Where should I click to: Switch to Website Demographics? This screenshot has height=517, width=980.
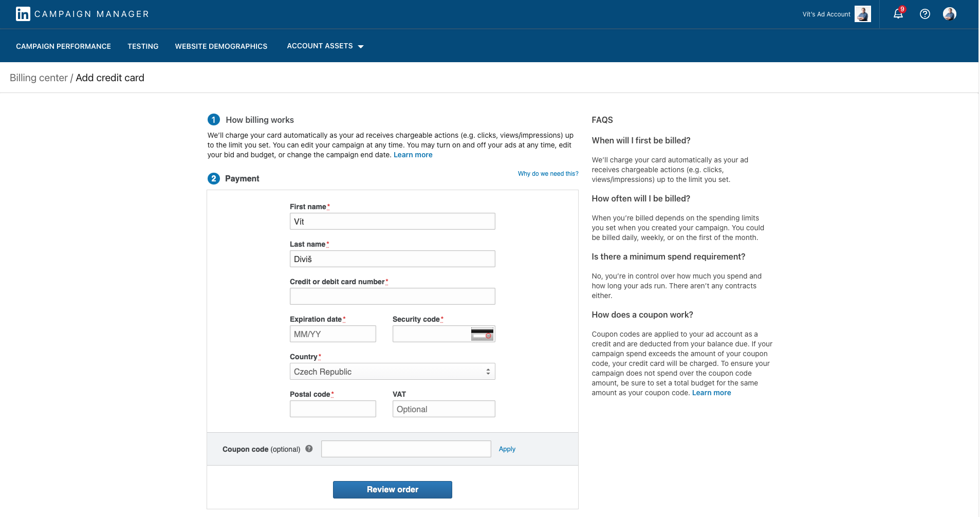tap(221, 46)
